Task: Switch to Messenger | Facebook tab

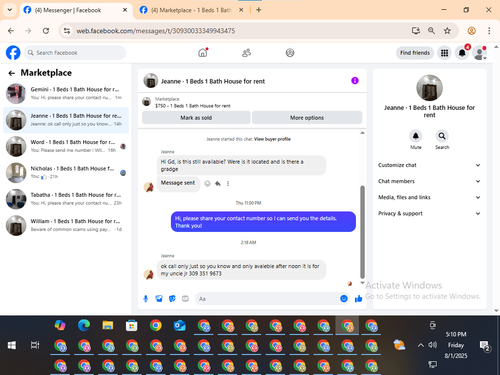Action: tap(75, 10)
